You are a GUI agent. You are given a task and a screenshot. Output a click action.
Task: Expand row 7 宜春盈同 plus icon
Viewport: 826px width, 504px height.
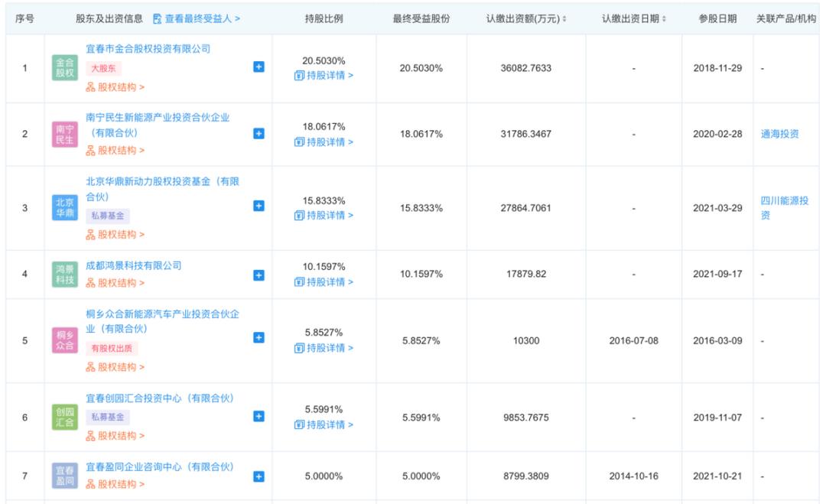pyautogui.click(x=259, y=476)
